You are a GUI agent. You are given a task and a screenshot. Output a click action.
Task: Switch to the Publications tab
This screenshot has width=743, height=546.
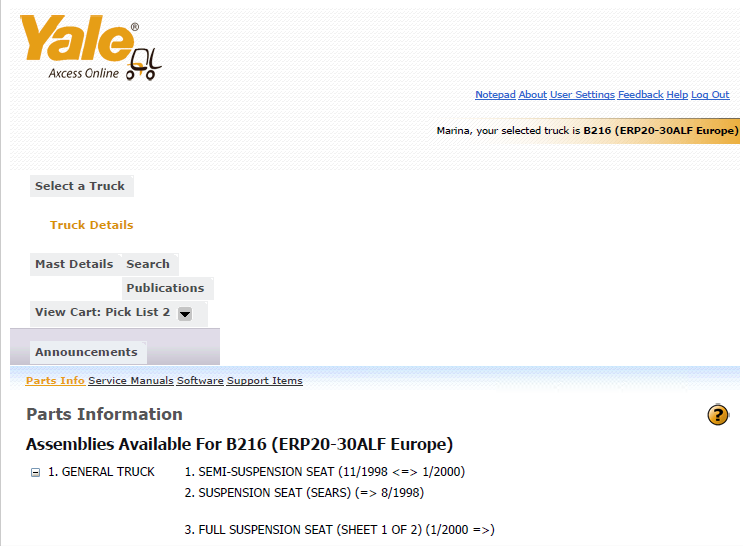[x=165, y=288]
